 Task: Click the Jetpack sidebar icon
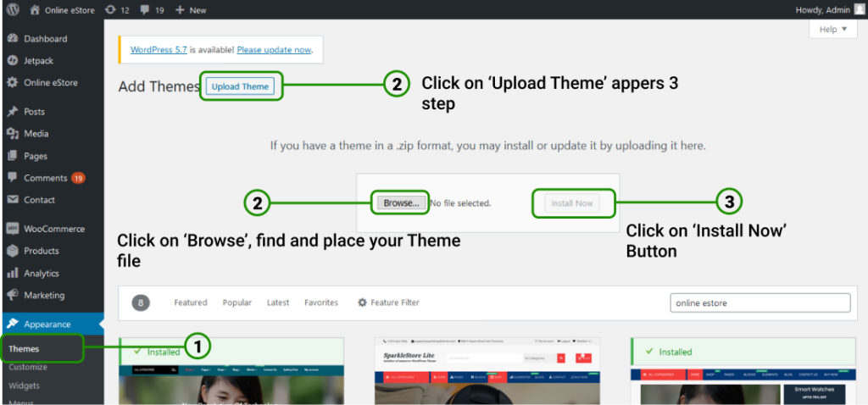pyautogui.click(x=13, y=61)
